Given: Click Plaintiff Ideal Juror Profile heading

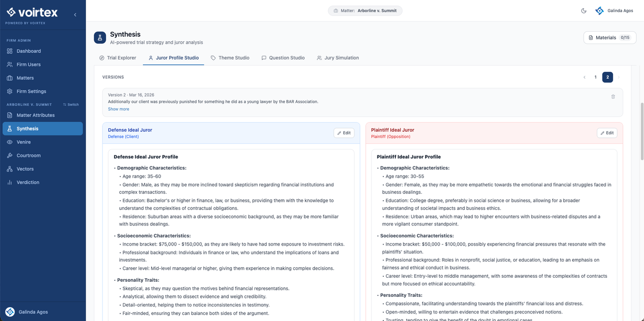Looking at the screenshot, I should (x=409, y=157).
